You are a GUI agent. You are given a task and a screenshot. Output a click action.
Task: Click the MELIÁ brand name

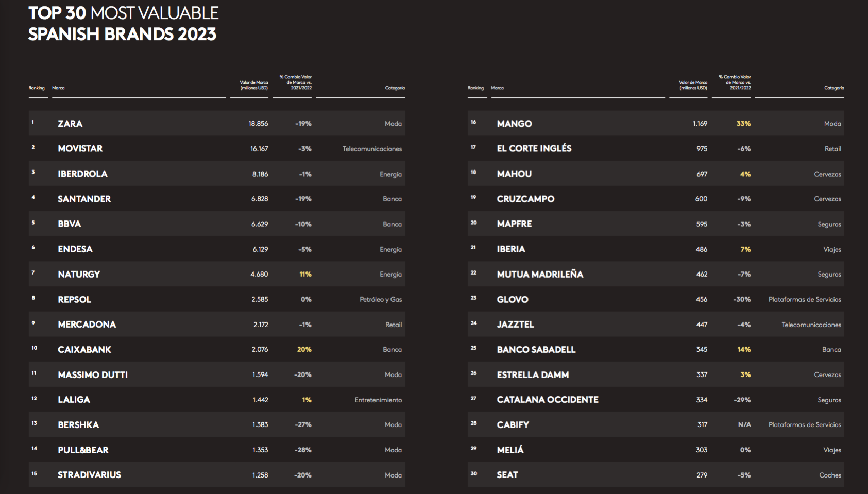click(x=510, y=450)
